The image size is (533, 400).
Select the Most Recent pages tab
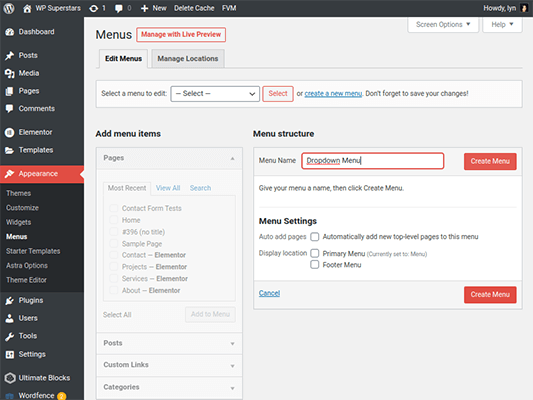[x=127, y=188]
